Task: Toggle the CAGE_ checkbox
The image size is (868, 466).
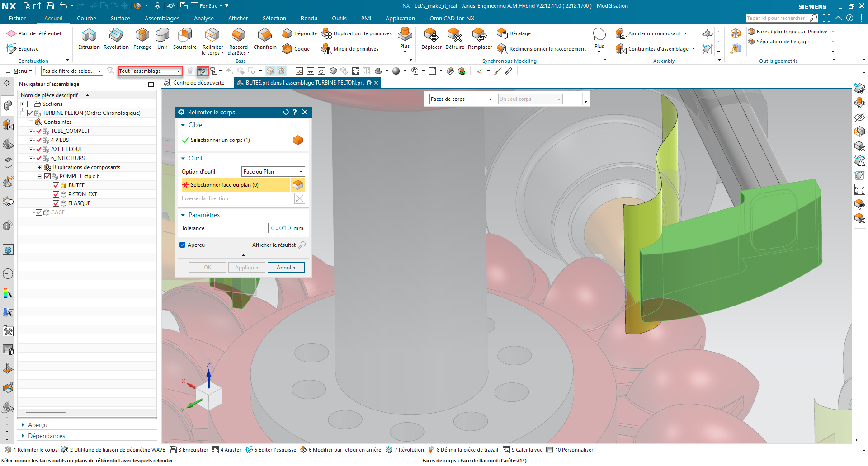Action: [39, 212]
